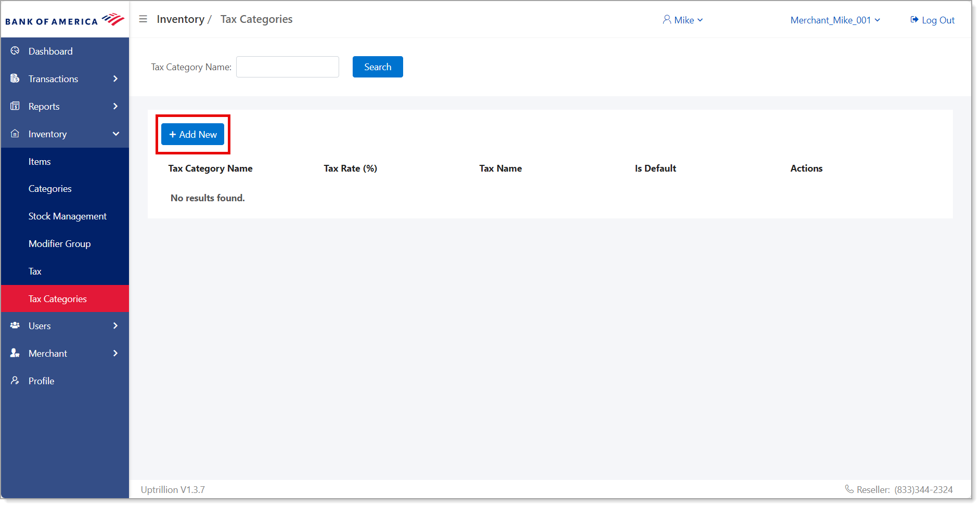Screen dimensions: 980x507
Task: Click the Inventory house icon
Action: (15, 134)
